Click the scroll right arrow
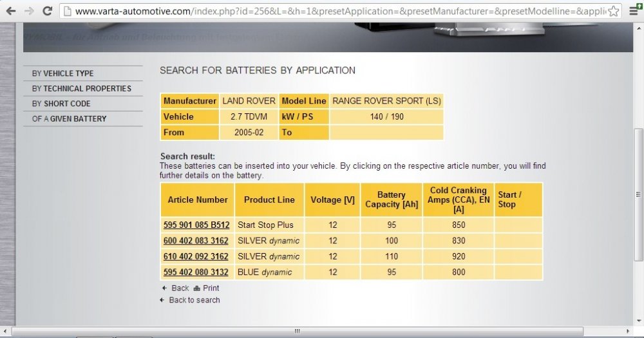 627,331
